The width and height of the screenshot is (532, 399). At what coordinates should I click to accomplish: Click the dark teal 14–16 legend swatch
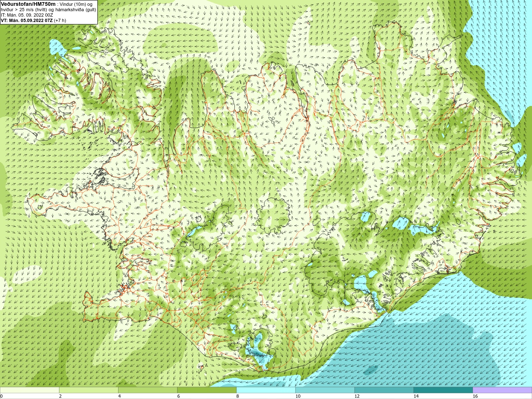point(443,390)
